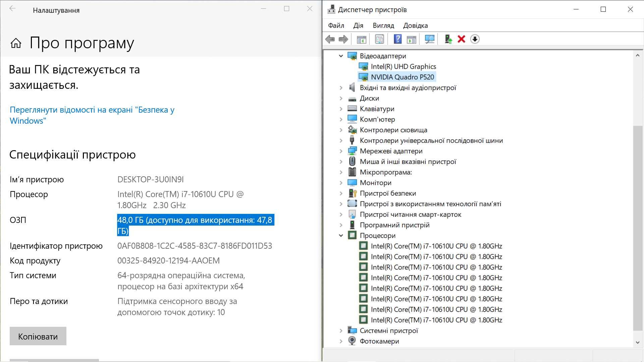Image resolution: width=644 pixels, height=362 pixels.
Task: Select Intel(R) UHD Graphics device
Action: click(x=403, y=66)
